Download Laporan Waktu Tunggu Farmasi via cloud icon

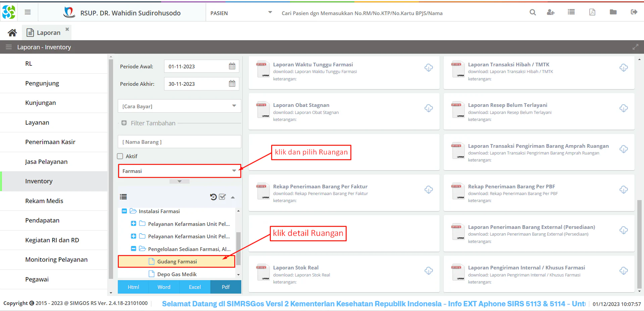tap(429, 68)
